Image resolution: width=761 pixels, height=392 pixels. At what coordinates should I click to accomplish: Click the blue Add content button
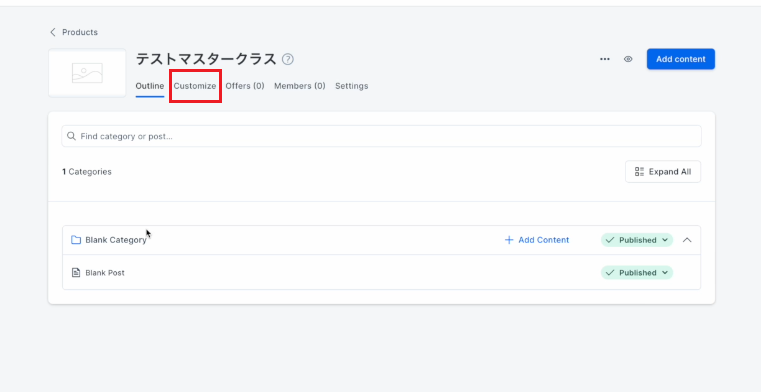(680, 59)
